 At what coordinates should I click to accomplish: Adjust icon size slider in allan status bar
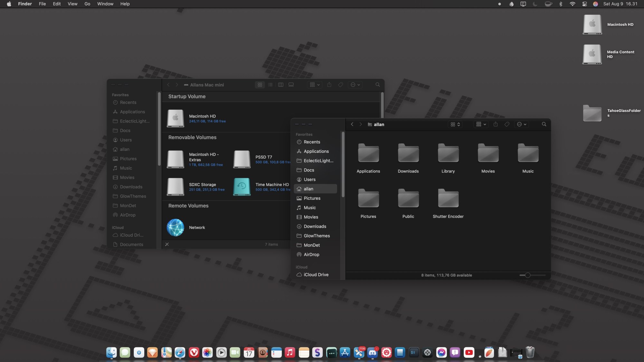click(527, 275)
